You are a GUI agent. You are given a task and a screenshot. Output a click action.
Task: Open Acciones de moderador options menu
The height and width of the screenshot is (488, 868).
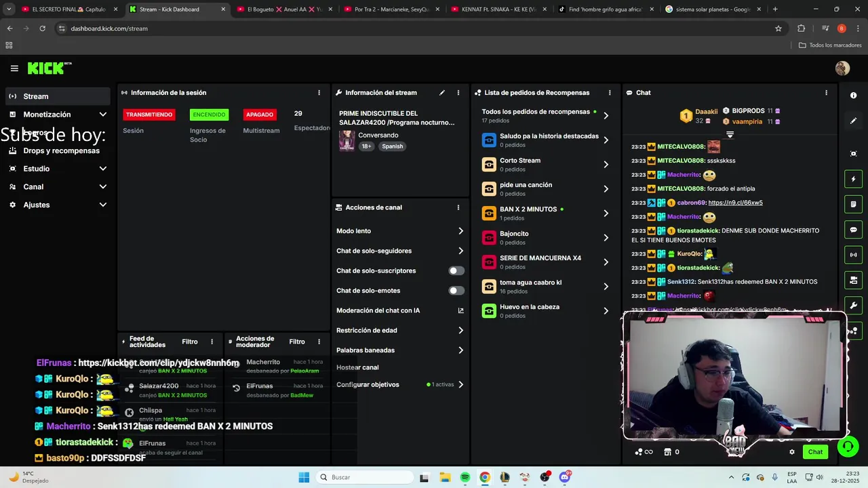click(x=319, y=342)
